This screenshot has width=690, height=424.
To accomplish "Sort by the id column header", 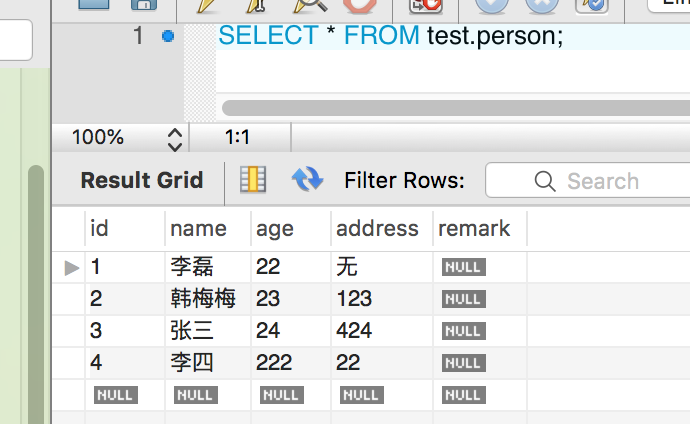I will click(x=125, y=229).
